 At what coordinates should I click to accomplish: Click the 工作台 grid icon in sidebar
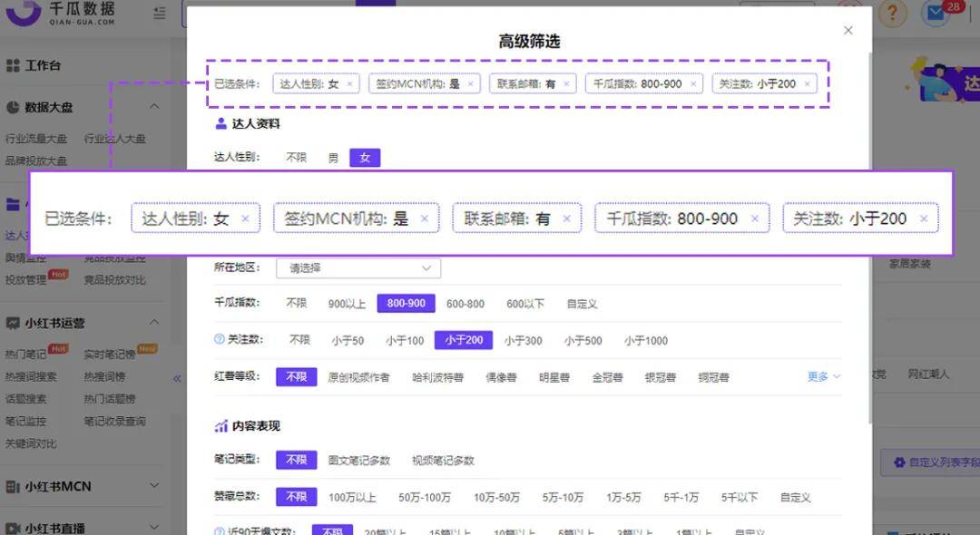coord(13,66)
